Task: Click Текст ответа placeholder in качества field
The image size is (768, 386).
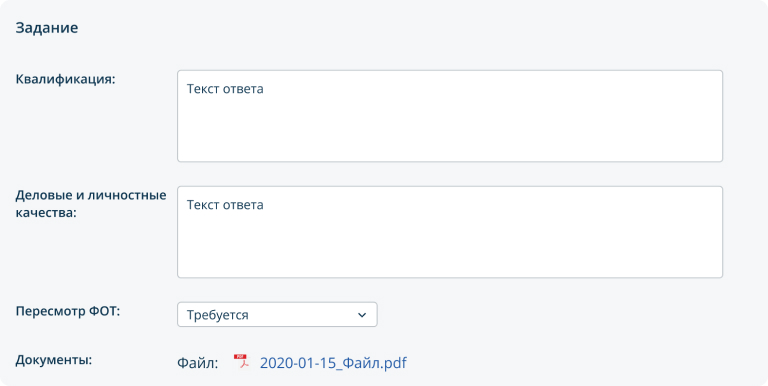Action: (x=225, y=205)
